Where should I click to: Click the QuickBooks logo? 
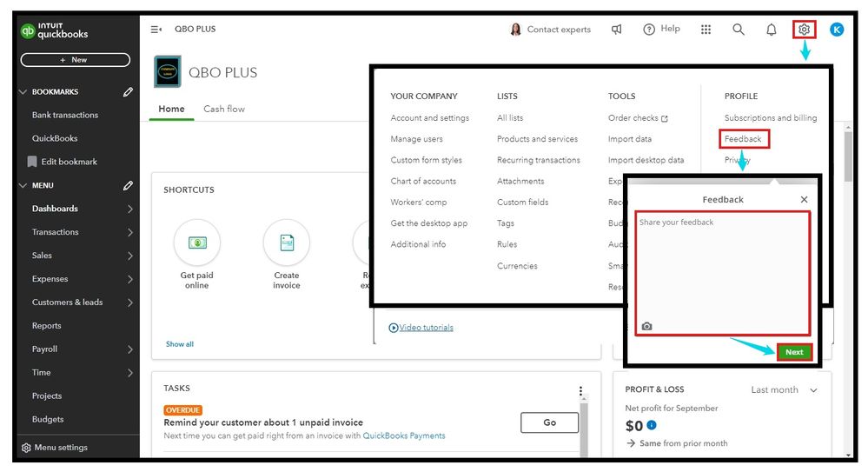pyautogui.click(x=54, y=30)
